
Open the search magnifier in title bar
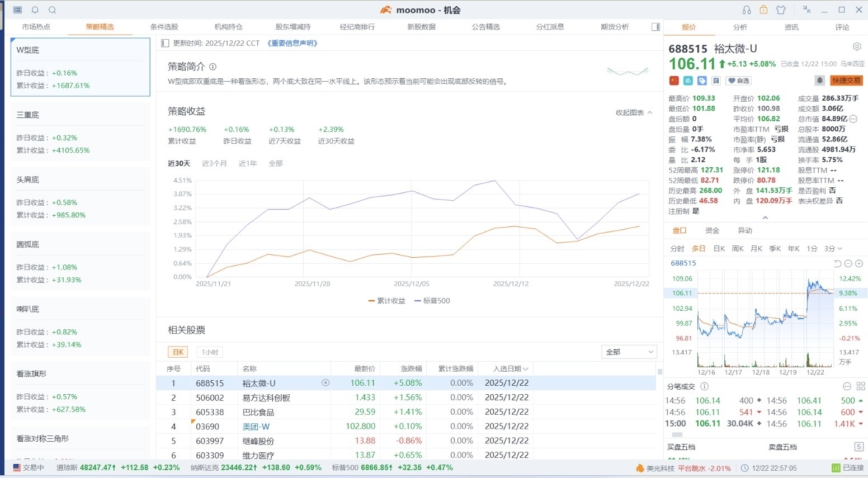click(x=52, y=10)
